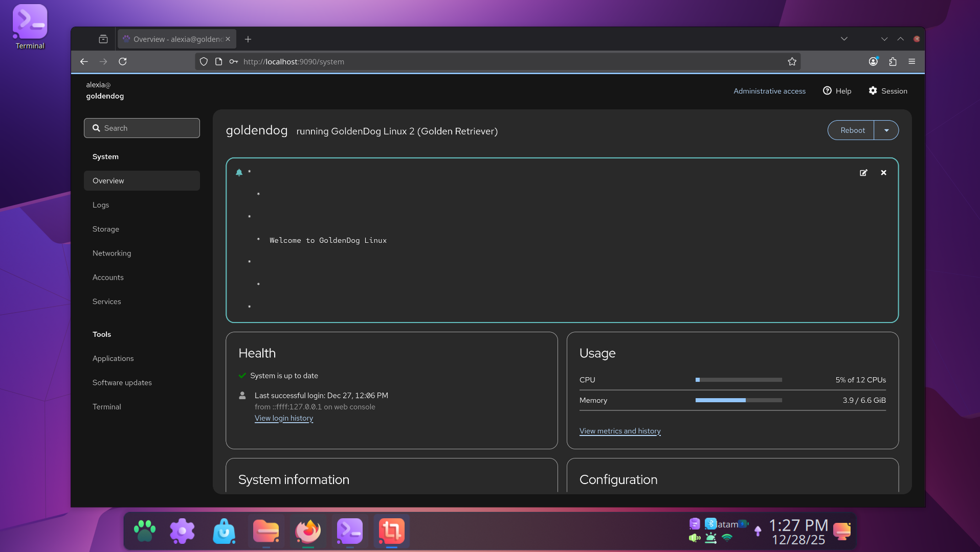Go to the Logs page in the sidebar
This screenshot has height=552, width=980.
coord(101,205)
